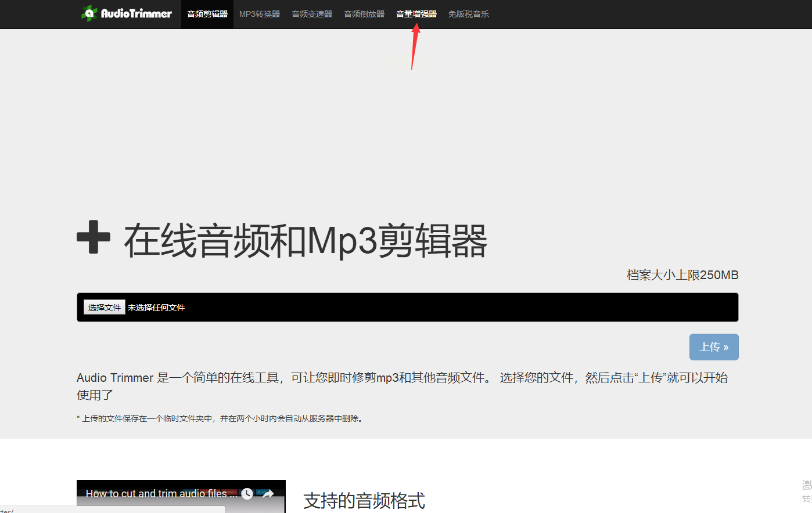The height and width of the screenshot is (513, 812).
Task: Click the video Watch Later clock icon
Action: (247, 494)
